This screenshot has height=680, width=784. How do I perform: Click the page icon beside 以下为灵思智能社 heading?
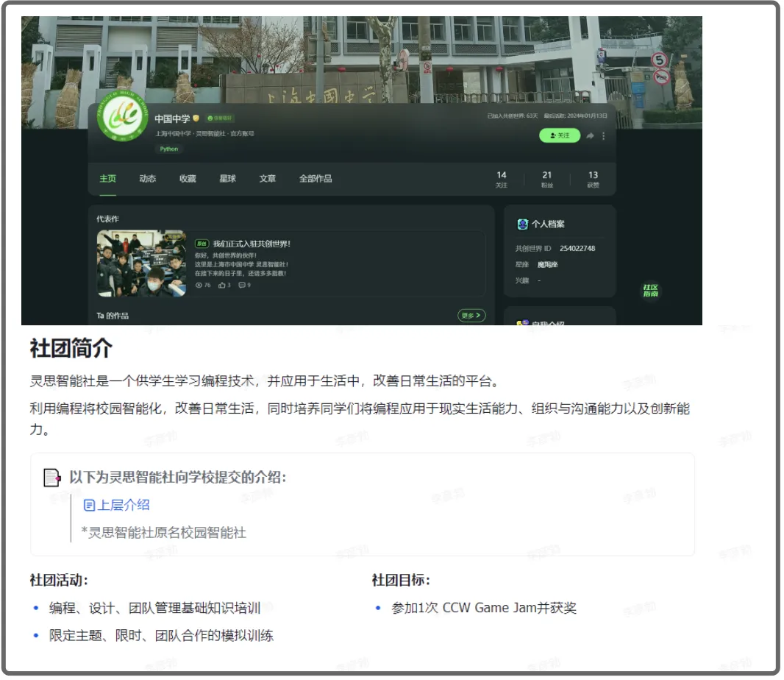(52, 478)
